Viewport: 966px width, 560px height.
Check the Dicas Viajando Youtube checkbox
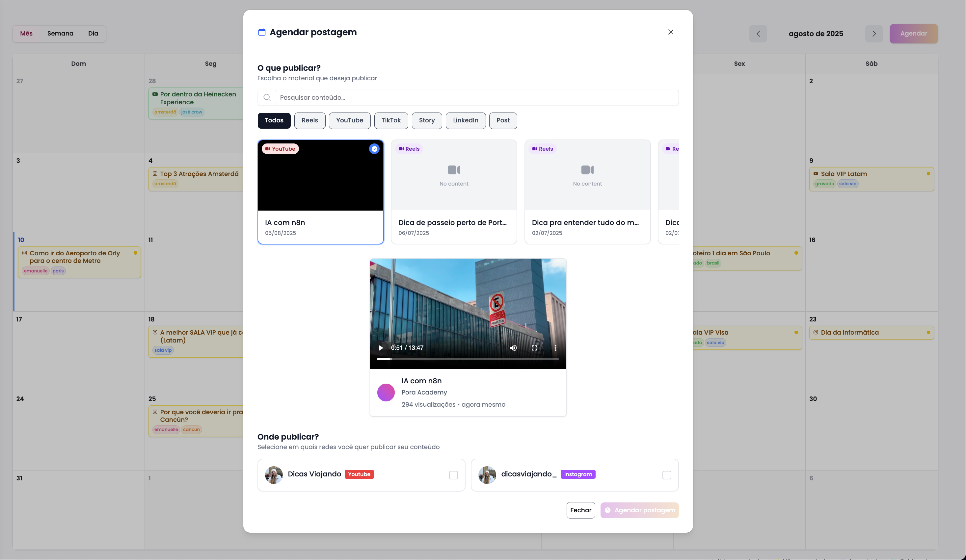coord(453,475)
